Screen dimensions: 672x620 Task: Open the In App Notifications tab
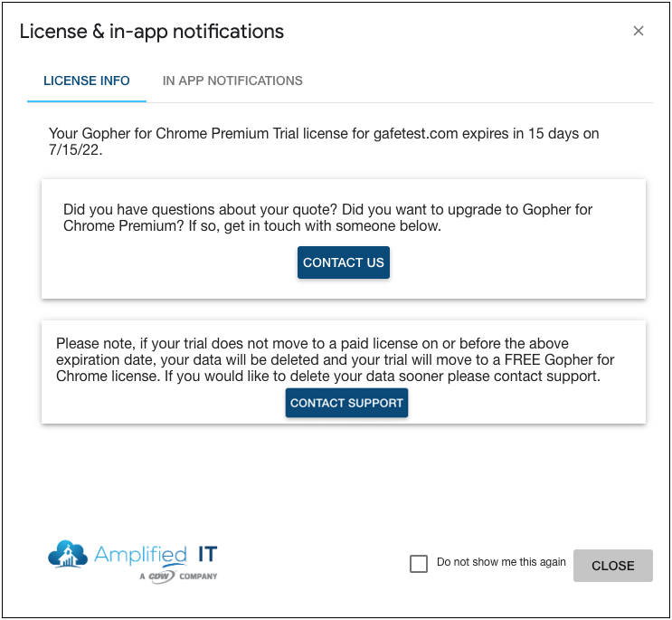(x=232, y=81)
